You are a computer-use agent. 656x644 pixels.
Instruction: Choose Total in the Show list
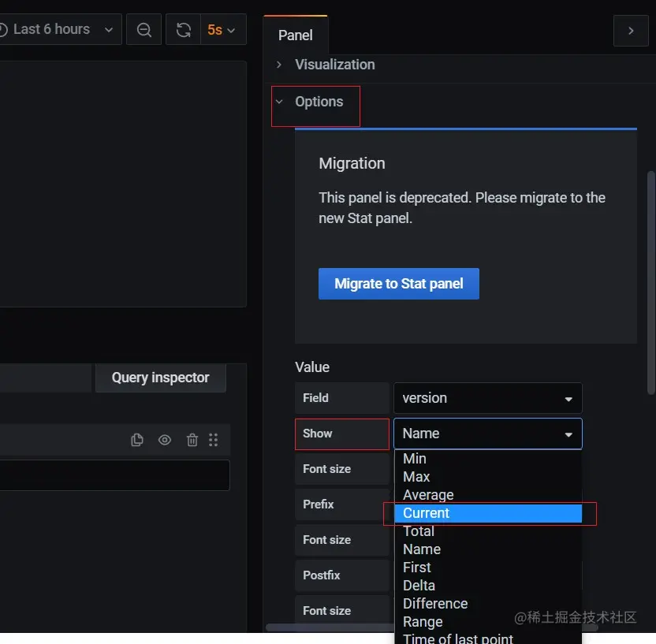[x=488, y=531]
